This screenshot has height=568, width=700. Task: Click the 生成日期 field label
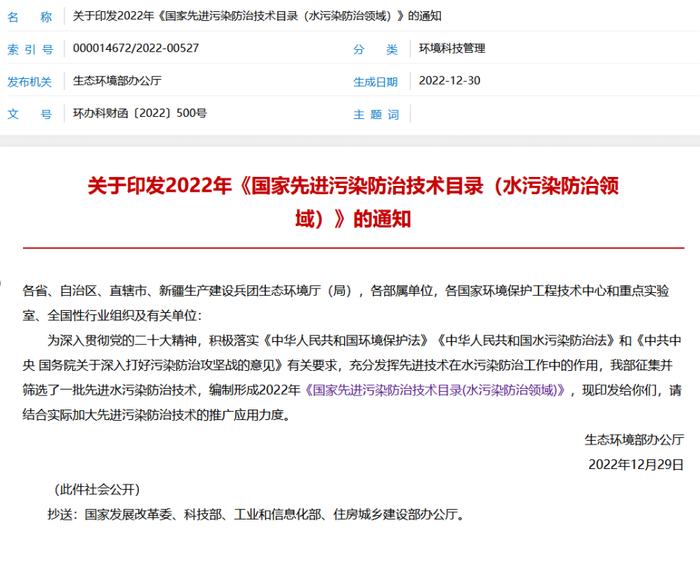tap(375, 82)
